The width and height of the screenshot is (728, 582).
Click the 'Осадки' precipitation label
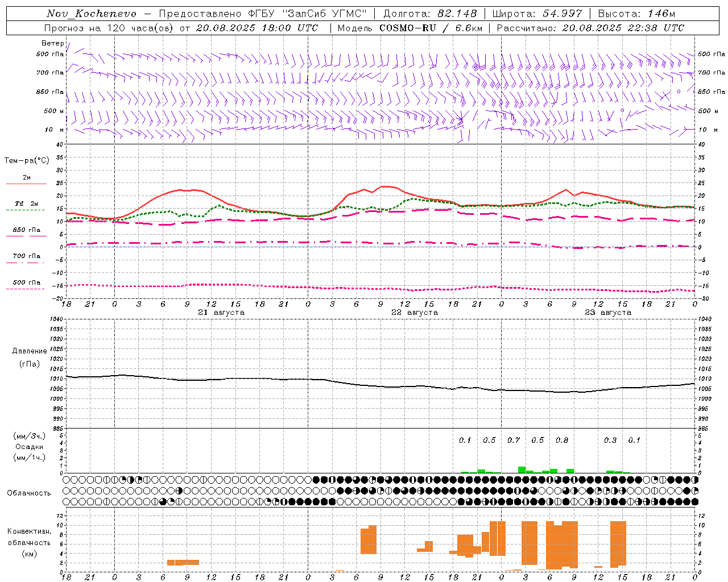click(x=29, y=447)
